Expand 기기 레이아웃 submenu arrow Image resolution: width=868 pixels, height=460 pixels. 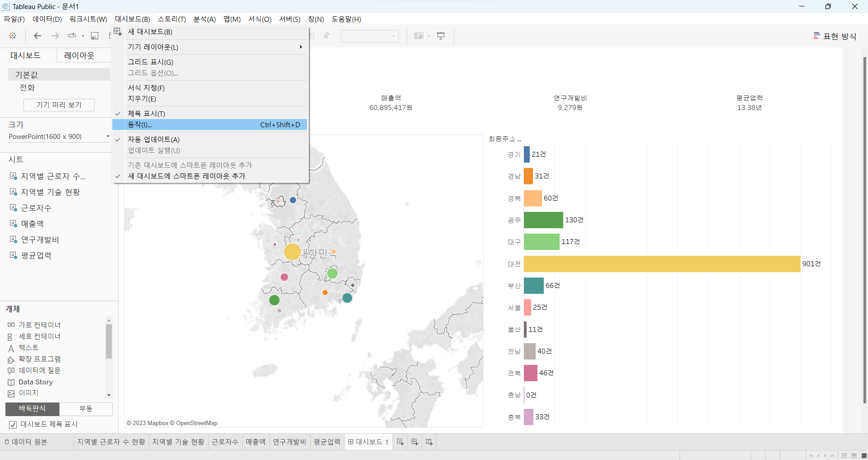tap(301, 47)
